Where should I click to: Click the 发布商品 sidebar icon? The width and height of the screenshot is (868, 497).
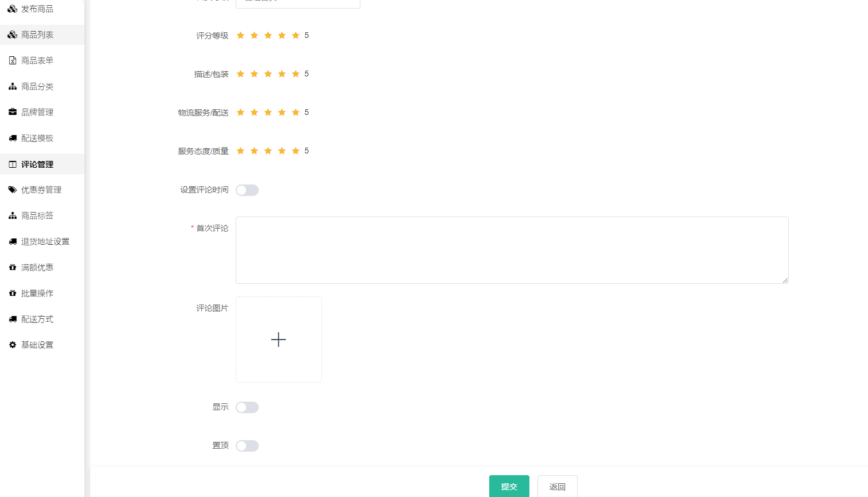(12, 9)
